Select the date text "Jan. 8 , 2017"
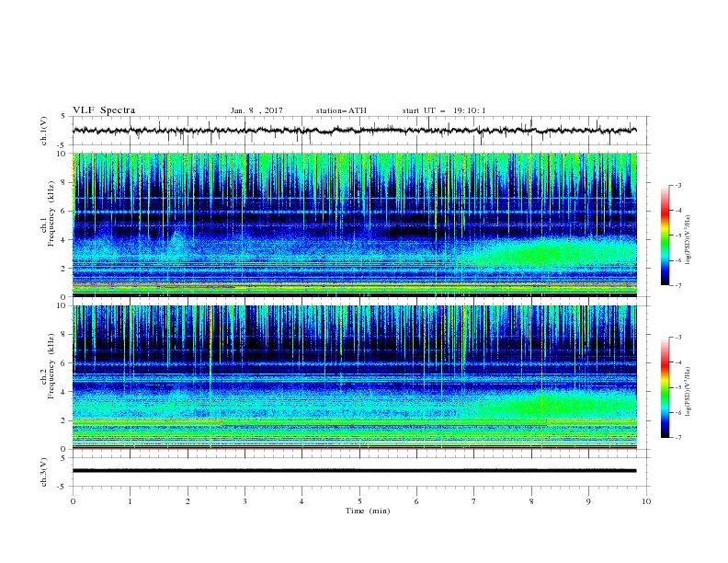Screen dimensions: 728x563 (x=256, y=110)
